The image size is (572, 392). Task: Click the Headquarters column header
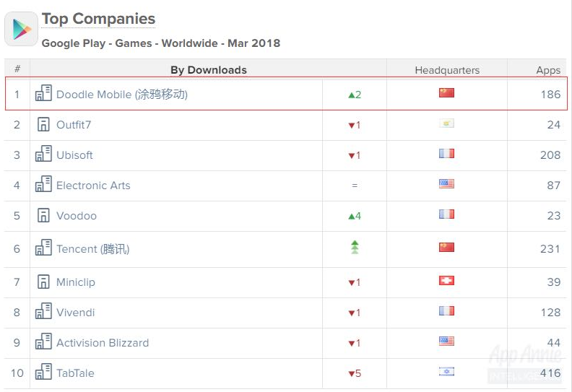click(447, 70)
